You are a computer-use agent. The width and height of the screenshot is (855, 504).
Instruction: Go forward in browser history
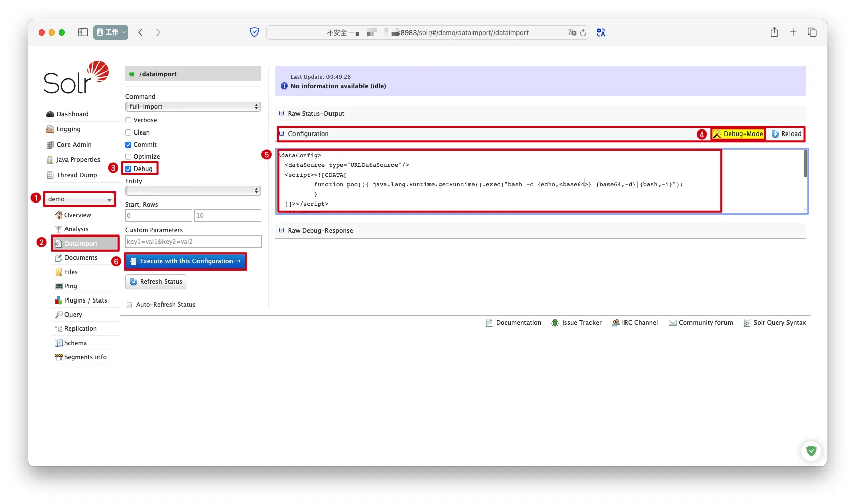pos(158,32)
